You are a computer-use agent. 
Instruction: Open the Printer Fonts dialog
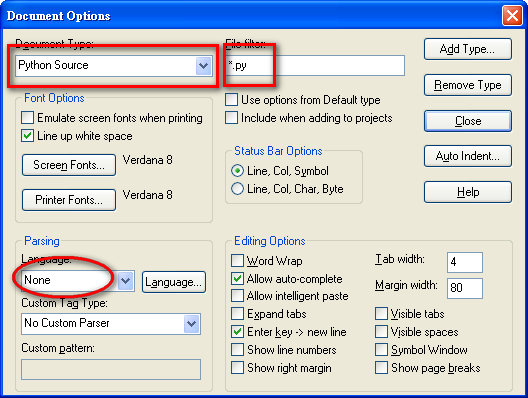pyautogui.click(x=69, y=200)
